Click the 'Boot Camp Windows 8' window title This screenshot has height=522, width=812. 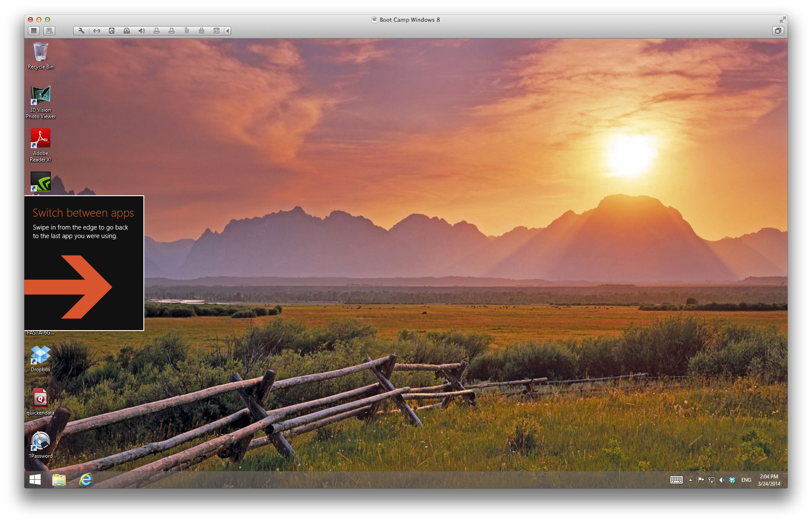click(x=410, y=20)
